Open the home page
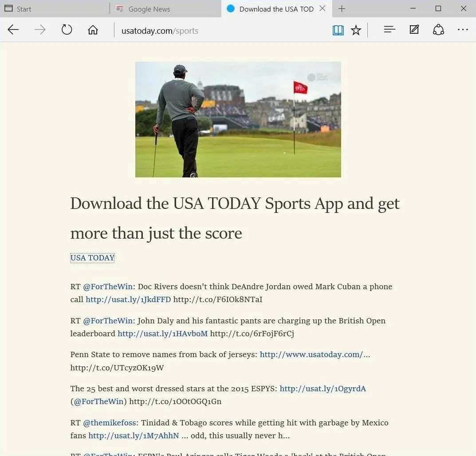 [x=93, y=30]
